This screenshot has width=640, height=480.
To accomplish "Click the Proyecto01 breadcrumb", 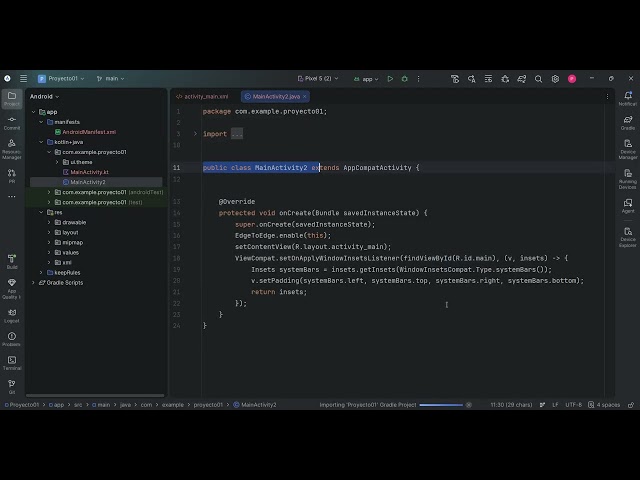I will [x=22, y=405].
